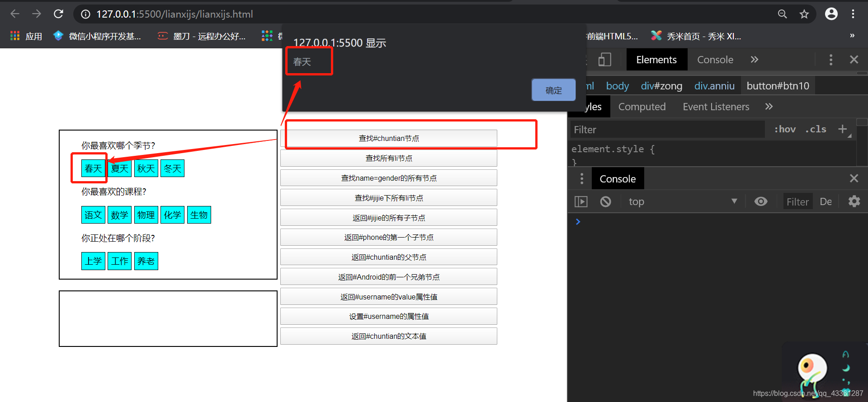The width and height of the screenshot is (868, 402).
Task: Open the drawer three-dot menu
Action: [582, 179]
